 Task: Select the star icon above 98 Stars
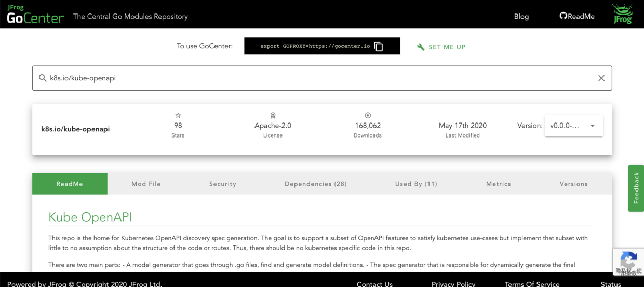pyautogui.click(x=178, y=115)
